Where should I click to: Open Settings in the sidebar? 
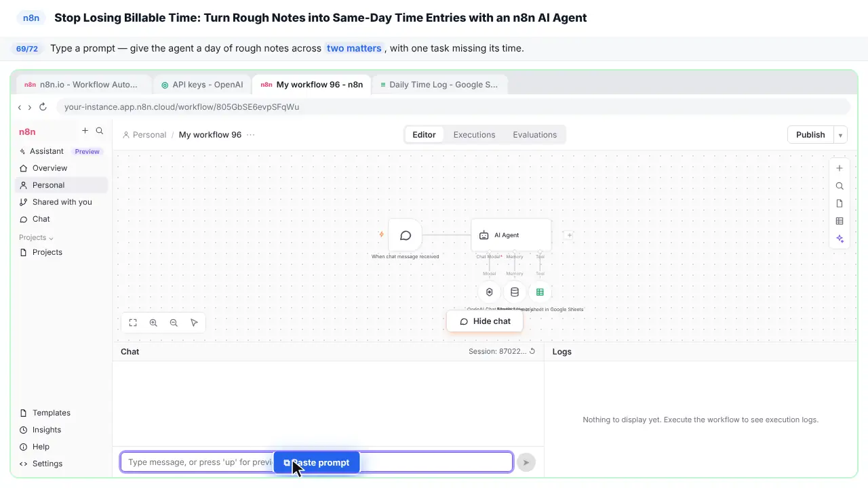coord(61,464)
